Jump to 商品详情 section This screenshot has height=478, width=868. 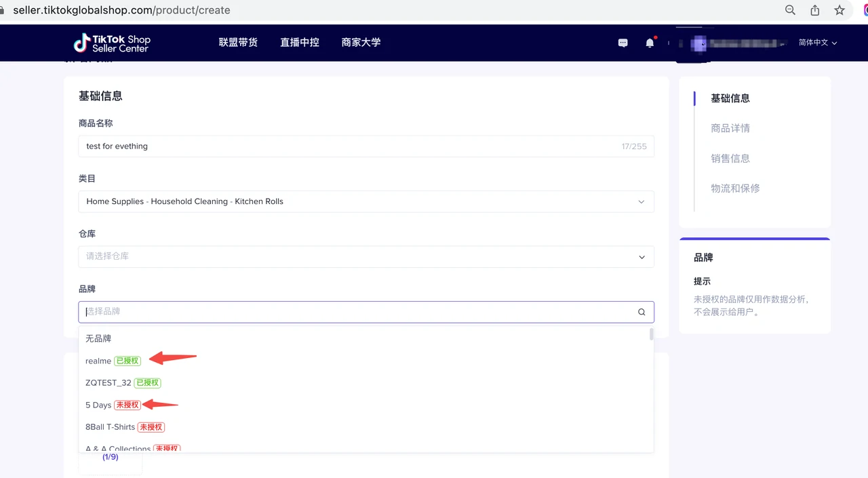tap(730, 128)
